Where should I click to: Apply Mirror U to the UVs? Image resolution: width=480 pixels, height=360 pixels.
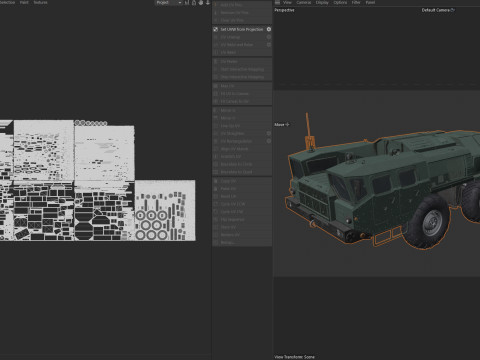tap(242, 110)
